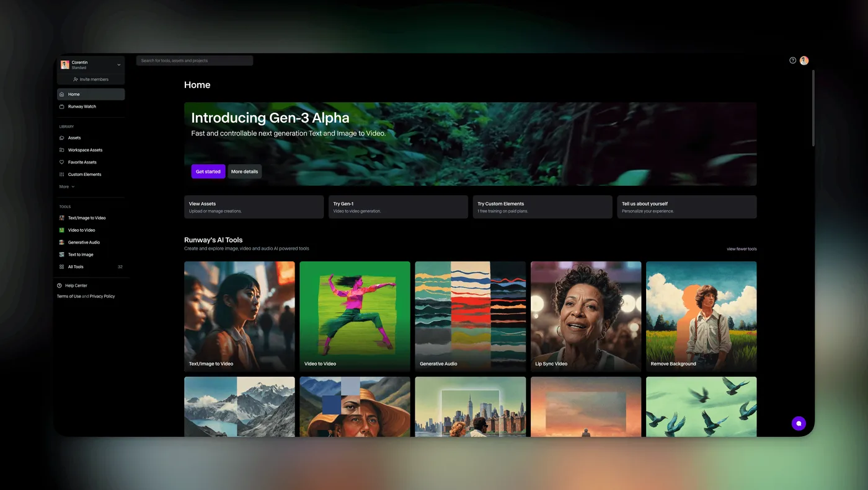Click the 'Fast and controllable next generation' banner subtitle

288,133
